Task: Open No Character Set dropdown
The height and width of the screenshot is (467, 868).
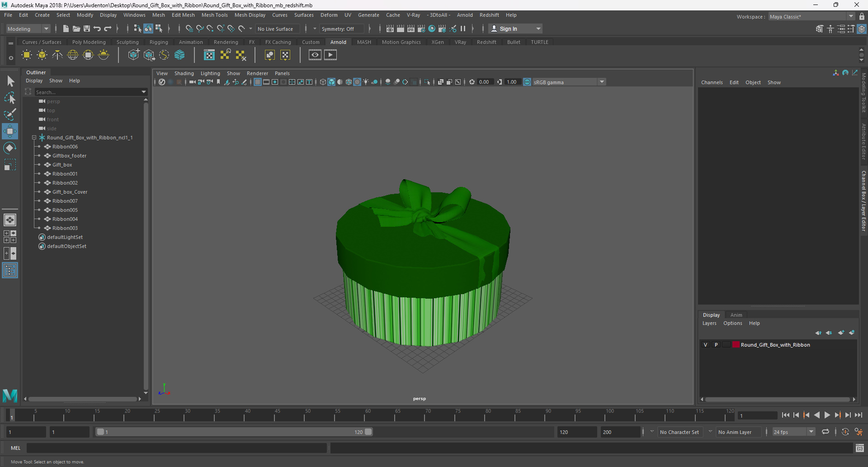Action: [679, 432]
